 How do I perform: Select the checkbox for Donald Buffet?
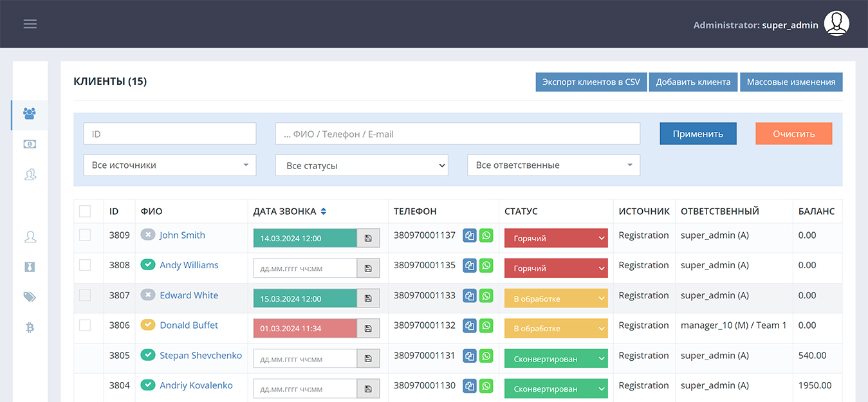[85, 325]
